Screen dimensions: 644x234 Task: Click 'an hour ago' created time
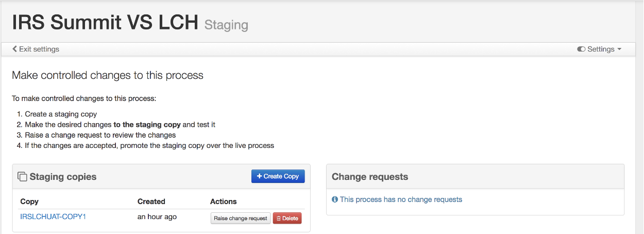coord(157,217)
